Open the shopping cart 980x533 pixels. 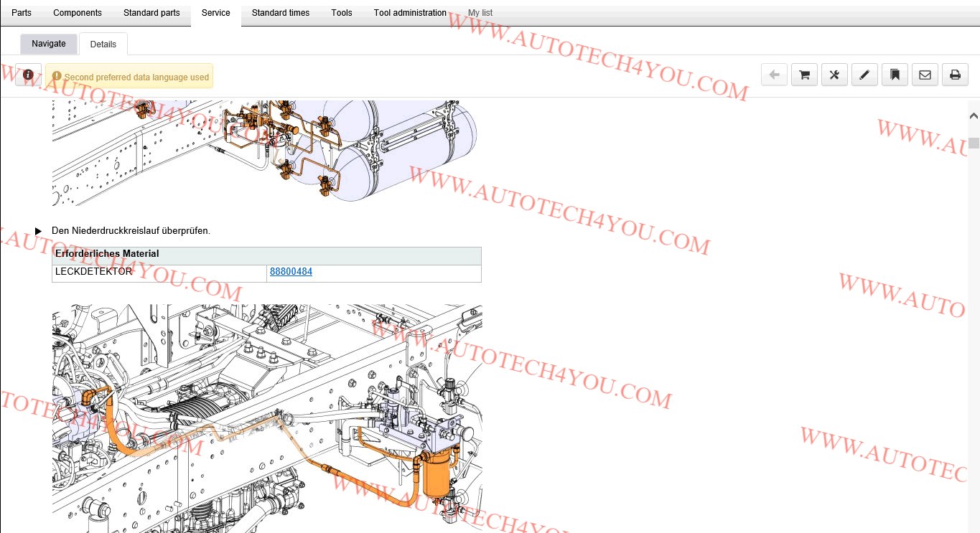tap(804, 75)
